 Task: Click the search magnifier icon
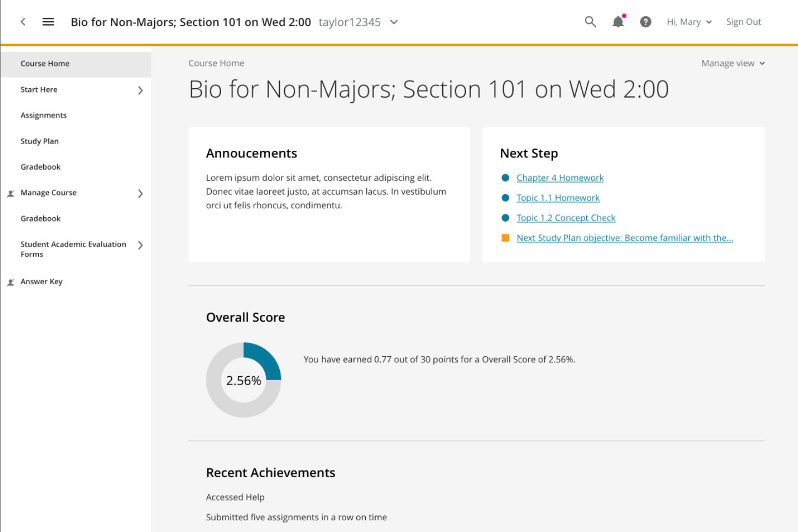coord(590,22)
